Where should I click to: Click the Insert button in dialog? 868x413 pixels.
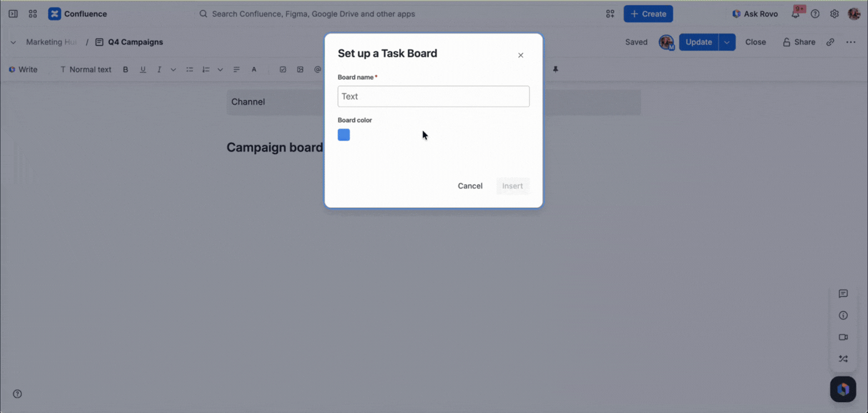pyautogui.click(x=513, y=186)
